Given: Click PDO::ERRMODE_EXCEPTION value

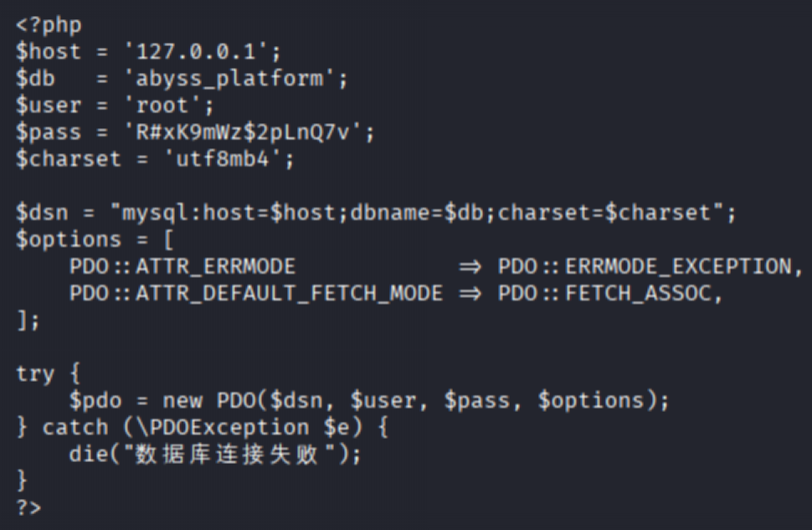Looking at the screenshot, I should pos(645,267).
